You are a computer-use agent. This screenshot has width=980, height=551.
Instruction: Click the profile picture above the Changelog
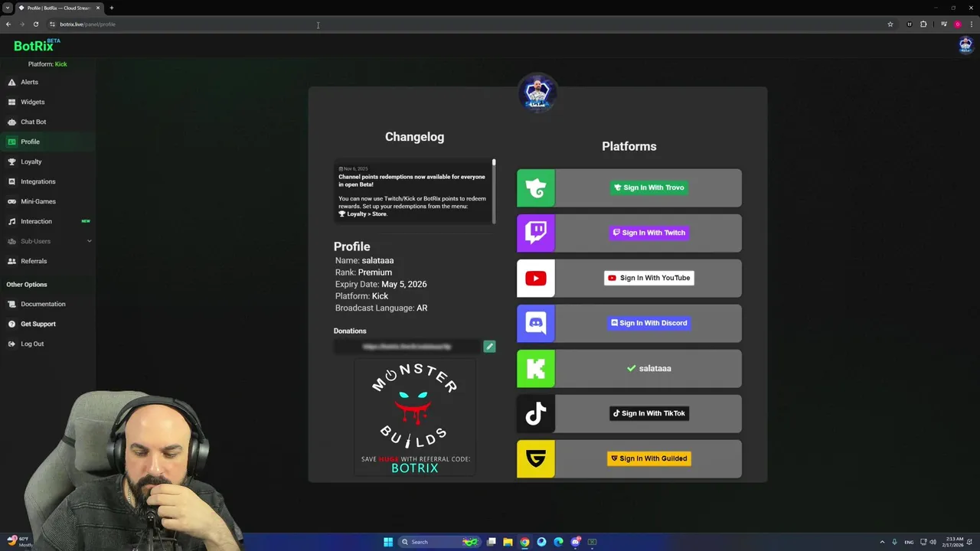(x=537, y=93)
